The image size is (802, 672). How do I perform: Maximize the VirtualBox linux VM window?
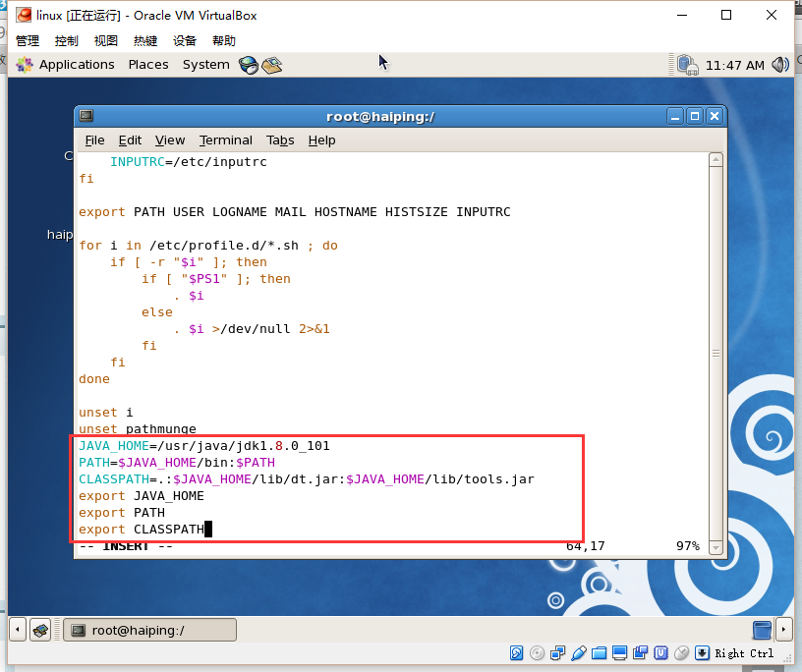coord(726,15)
